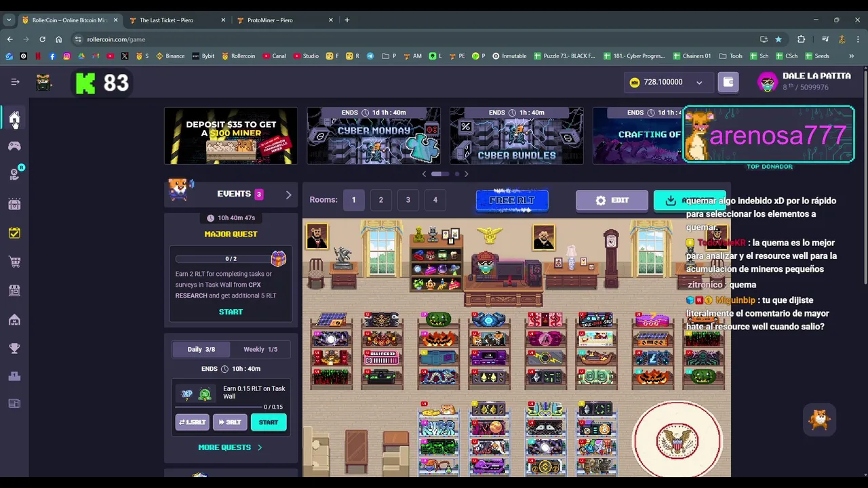
Task: Click the wallet button in header
Action: point(728,82)
